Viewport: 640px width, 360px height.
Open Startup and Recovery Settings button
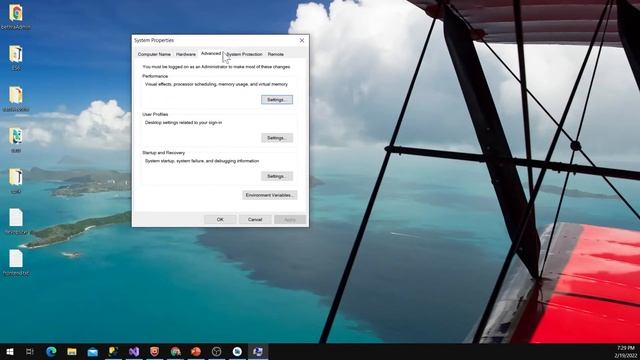(x=277, y=176)
